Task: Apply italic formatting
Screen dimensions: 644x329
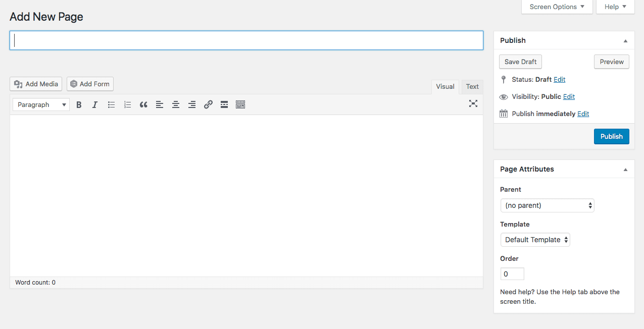Action: 95,104
